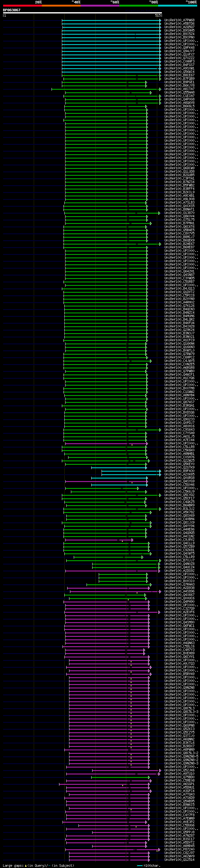Select hit label UniRef100_Q52JK6
The image size is (200, 868).
[x=179, y=770]
